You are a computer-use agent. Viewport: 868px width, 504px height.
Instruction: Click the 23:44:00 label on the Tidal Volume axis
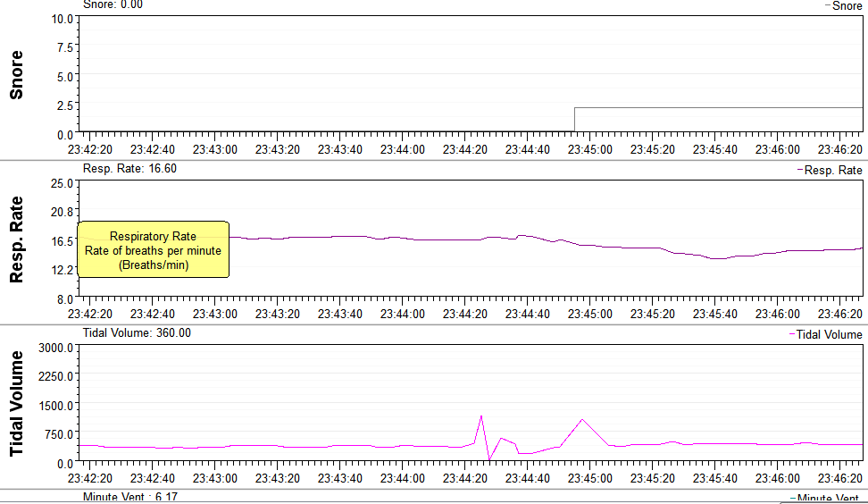pyautogui.click(x=402, y=478)
